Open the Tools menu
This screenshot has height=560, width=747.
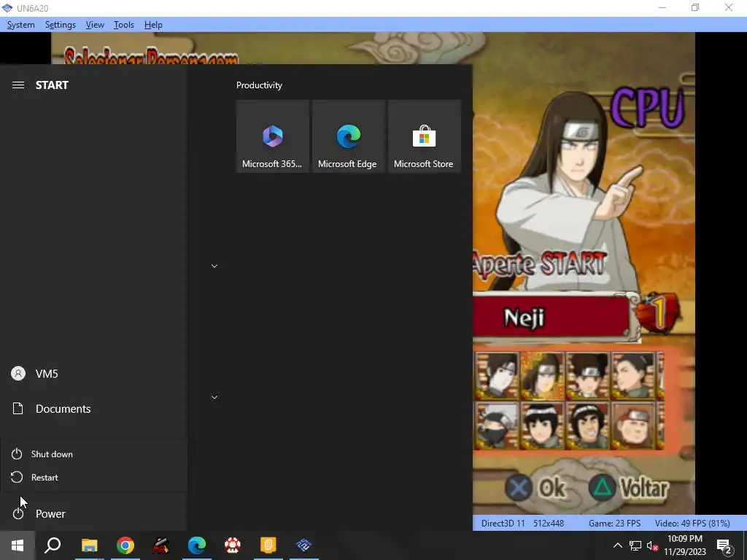tap(124, 25)
